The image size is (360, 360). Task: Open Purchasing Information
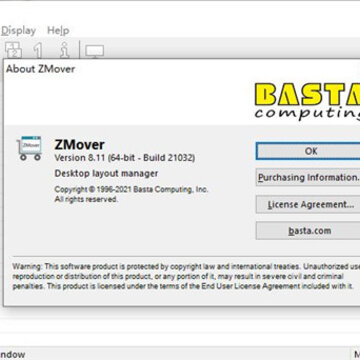click(308, 177)
